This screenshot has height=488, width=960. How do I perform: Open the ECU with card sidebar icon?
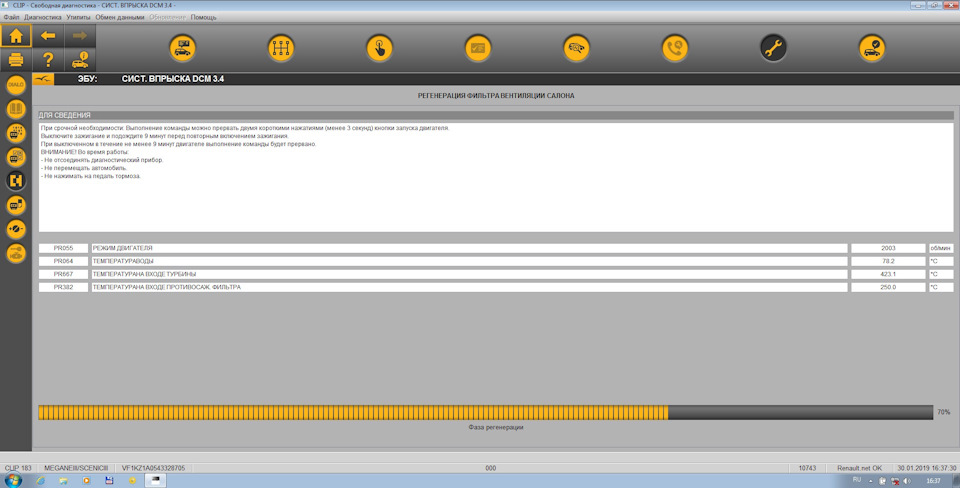point(16,205)
